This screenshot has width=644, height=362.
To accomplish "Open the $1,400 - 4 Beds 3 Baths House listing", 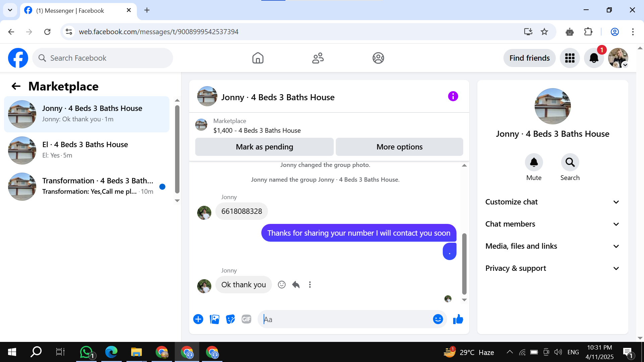I will (257, 131).
